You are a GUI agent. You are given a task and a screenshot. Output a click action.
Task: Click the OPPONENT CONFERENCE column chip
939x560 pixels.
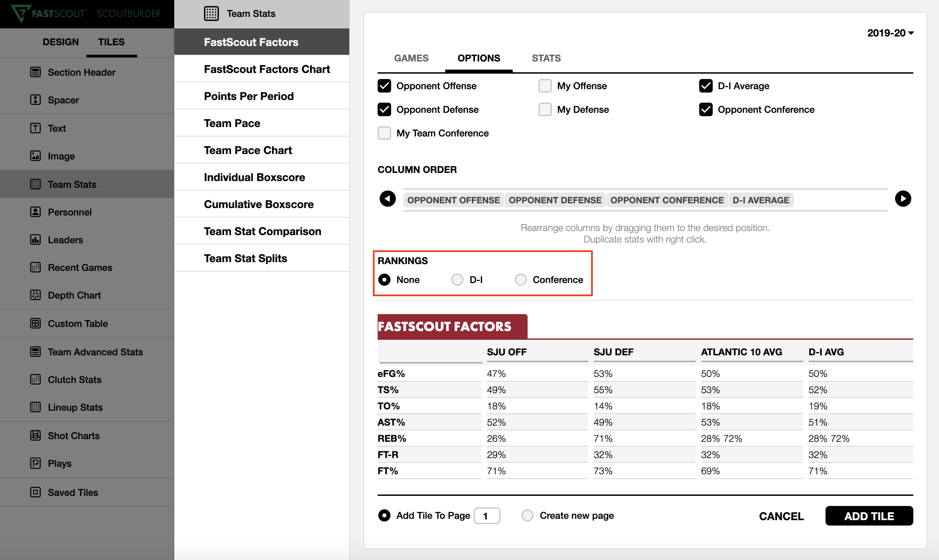(x=667, y=200)
